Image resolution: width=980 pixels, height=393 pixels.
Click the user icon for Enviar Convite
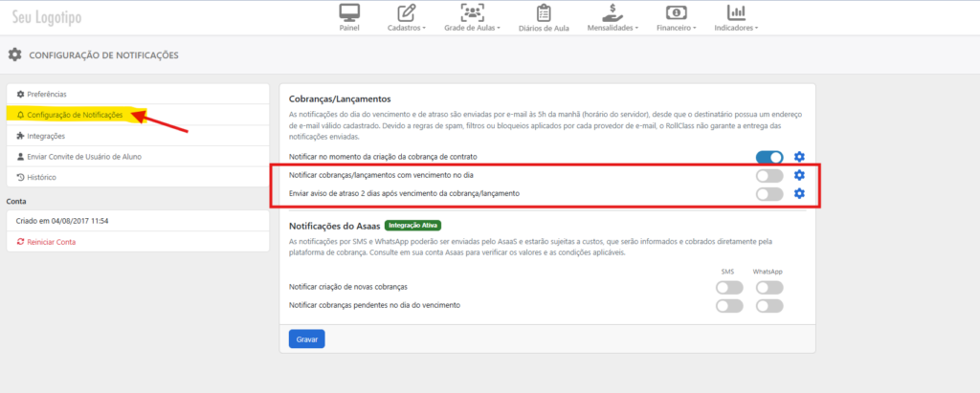(x=21, y=157)
